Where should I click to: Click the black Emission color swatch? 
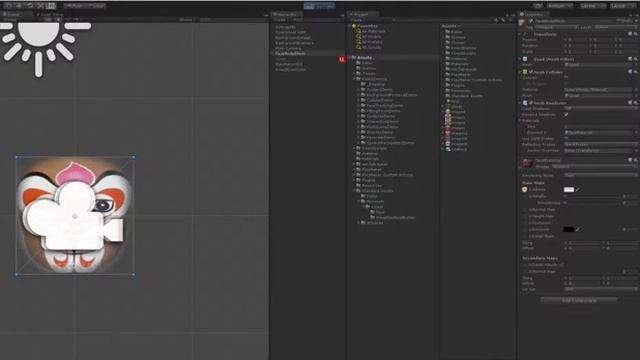569,229
